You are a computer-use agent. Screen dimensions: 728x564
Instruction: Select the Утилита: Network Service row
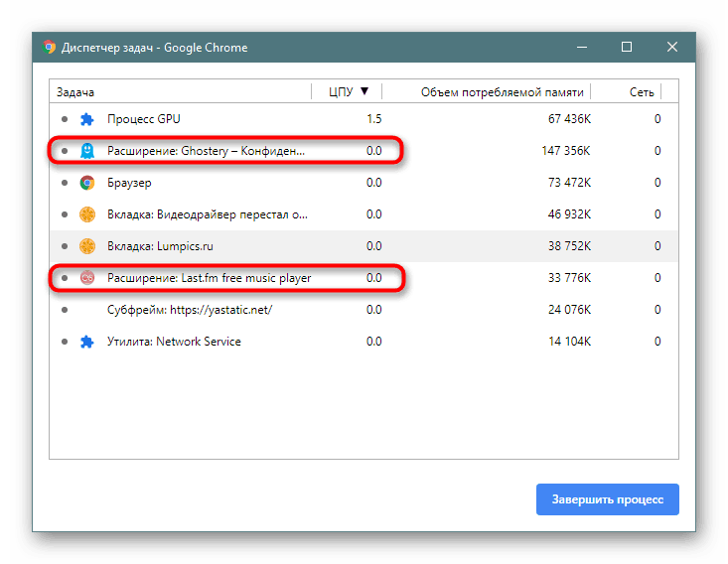coord(174,342)
